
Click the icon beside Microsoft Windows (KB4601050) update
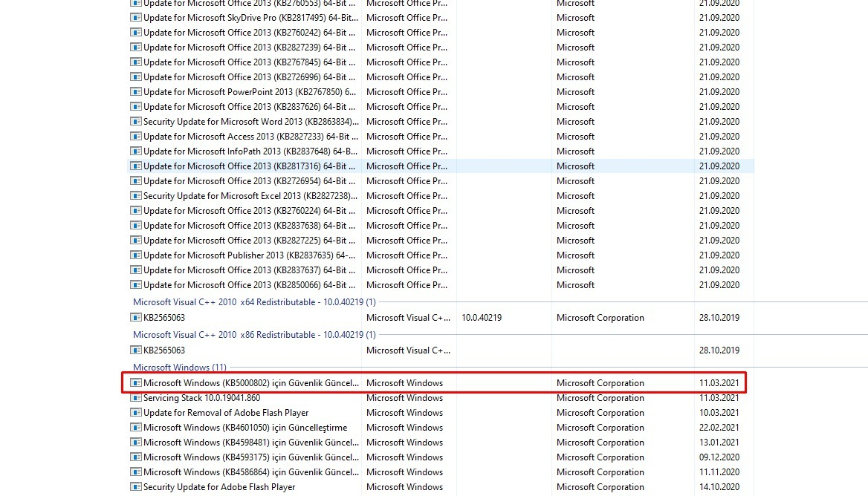(x=135, y=428)
